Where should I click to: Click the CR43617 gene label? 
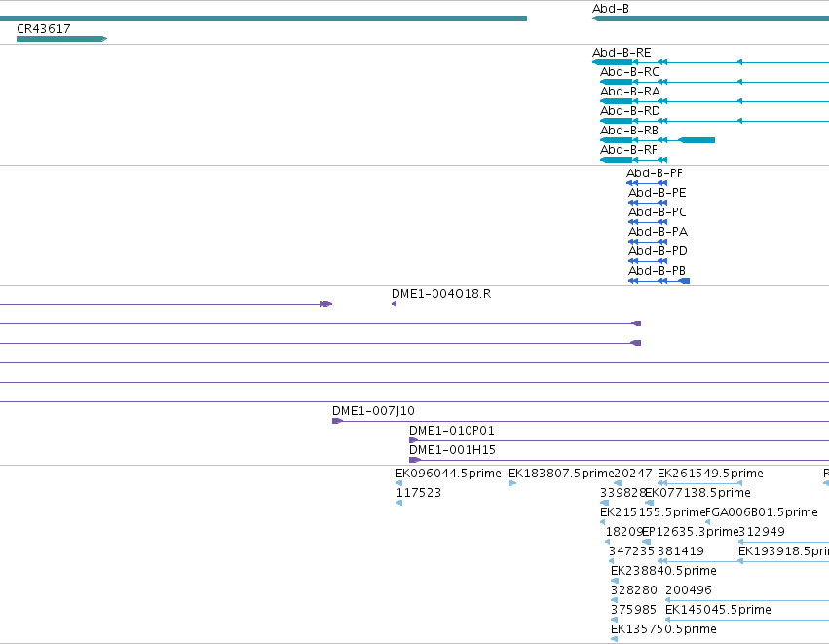tap(44, 29)
